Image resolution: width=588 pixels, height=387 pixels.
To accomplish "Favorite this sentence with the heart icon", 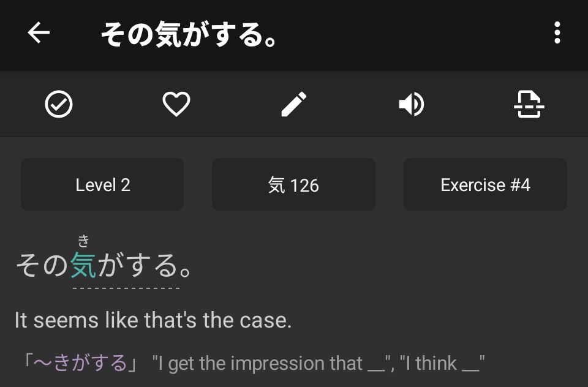I will point(176,105).
